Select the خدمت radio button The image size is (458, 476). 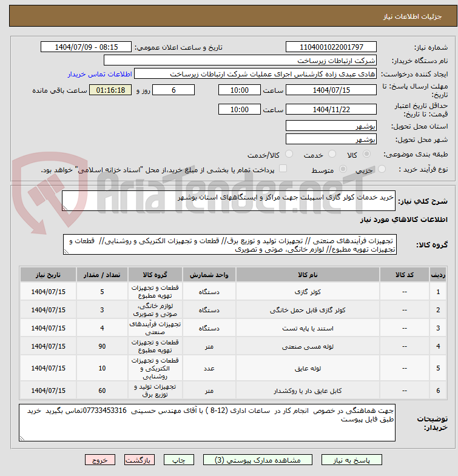pos(332,154)
